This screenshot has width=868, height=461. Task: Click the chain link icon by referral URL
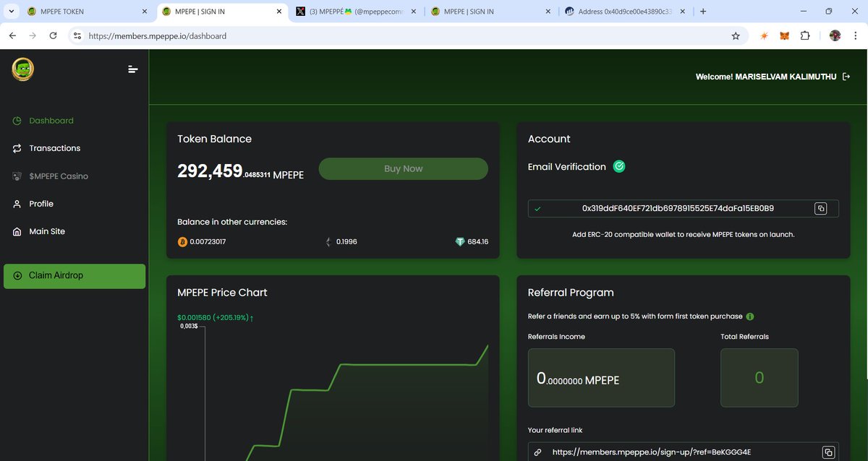tap(537, 452)
